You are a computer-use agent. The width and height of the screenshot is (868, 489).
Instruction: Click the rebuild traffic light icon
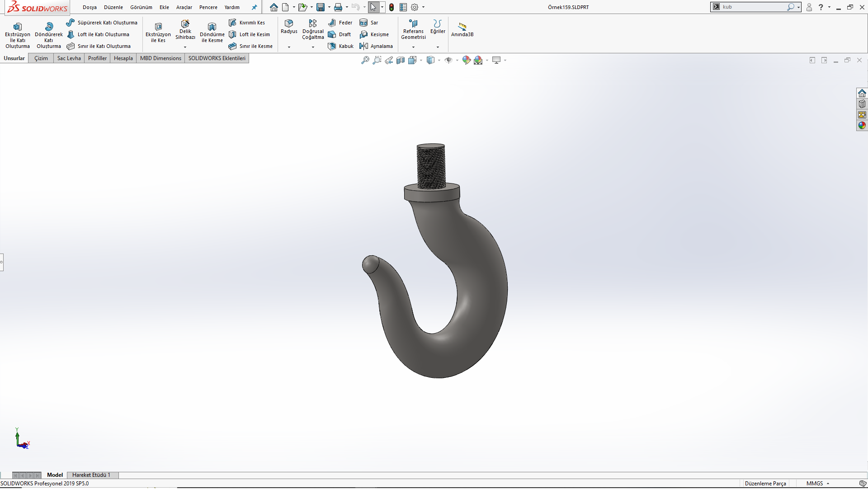click(392, 7)
